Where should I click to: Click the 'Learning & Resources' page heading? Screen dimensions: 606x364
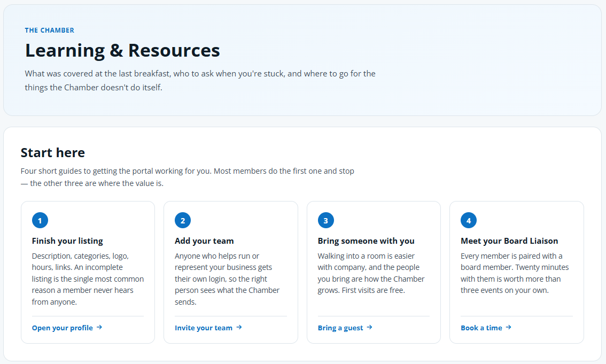click(x=122, y=50)
